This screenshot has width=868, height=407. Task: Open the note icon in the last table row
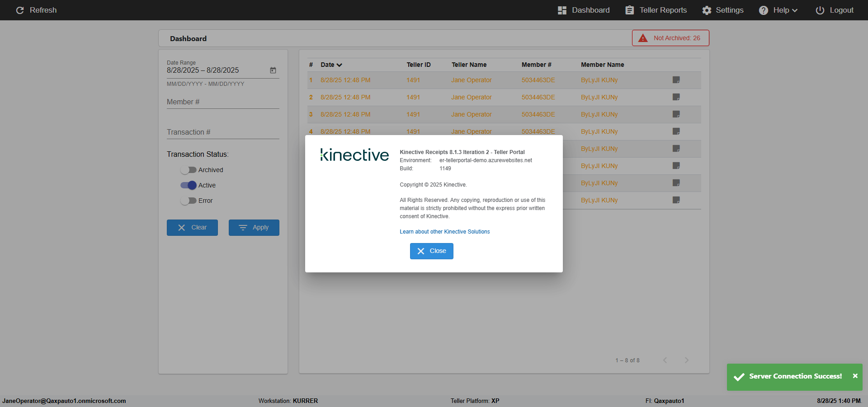tap(676, 200)
